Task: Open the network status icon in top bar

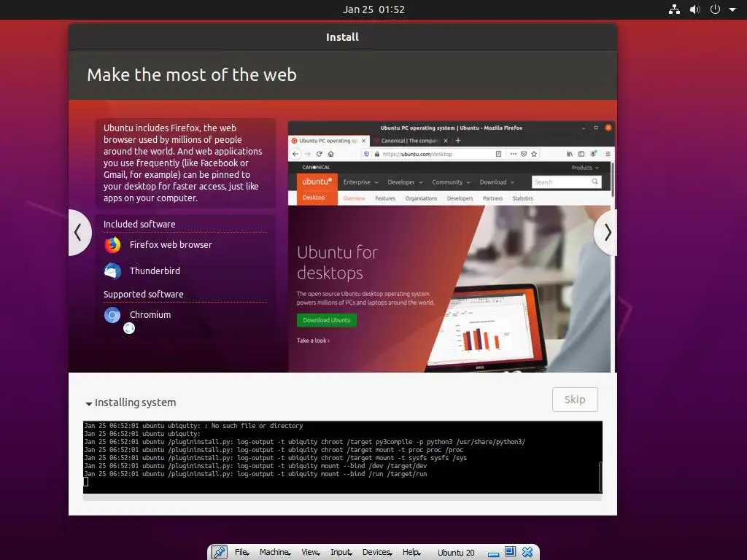Action: [674, 9]
